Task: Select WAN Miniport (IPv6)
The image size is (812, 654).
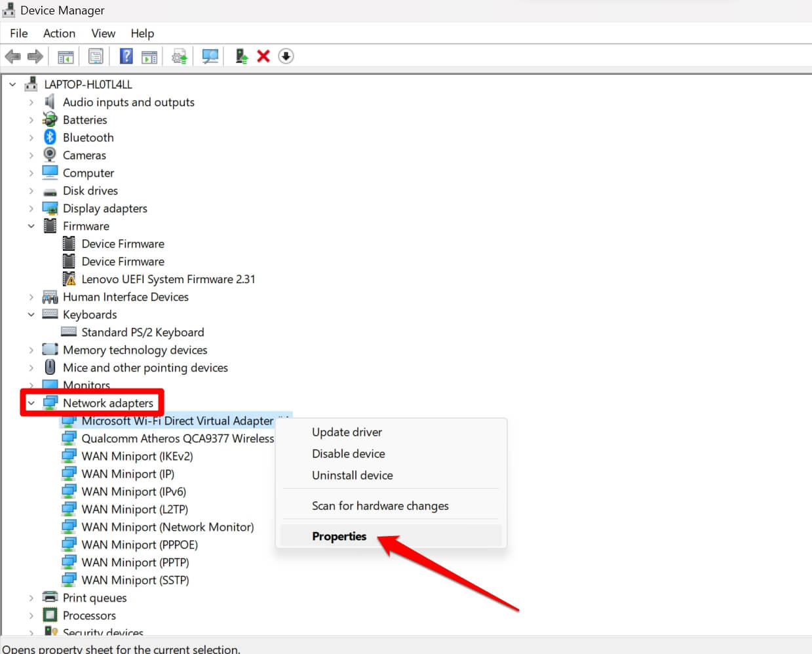Action: coord(134,491)
